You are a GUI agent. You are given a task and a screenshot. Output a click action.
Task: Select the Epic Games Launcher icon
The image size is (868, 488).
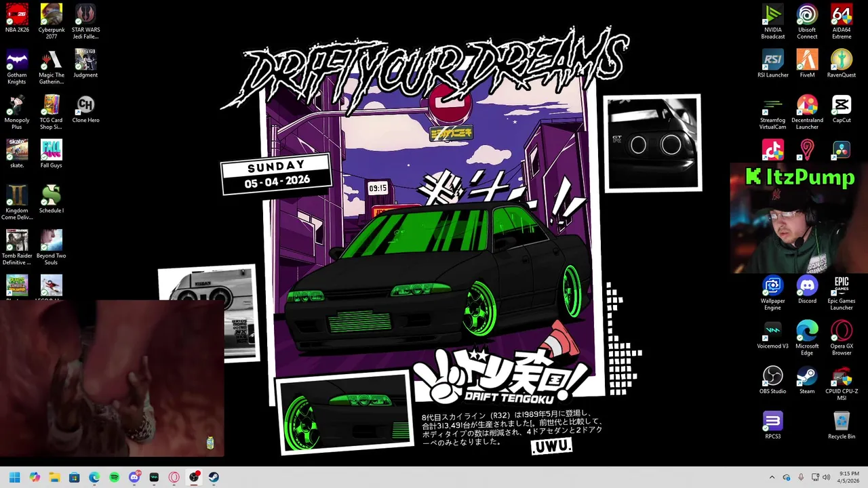tap(842, 293)
